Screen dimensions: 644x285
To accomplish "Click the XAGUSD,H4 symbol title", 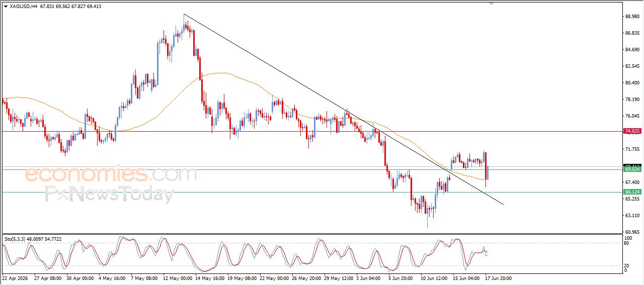I will (x=23, y=7).
